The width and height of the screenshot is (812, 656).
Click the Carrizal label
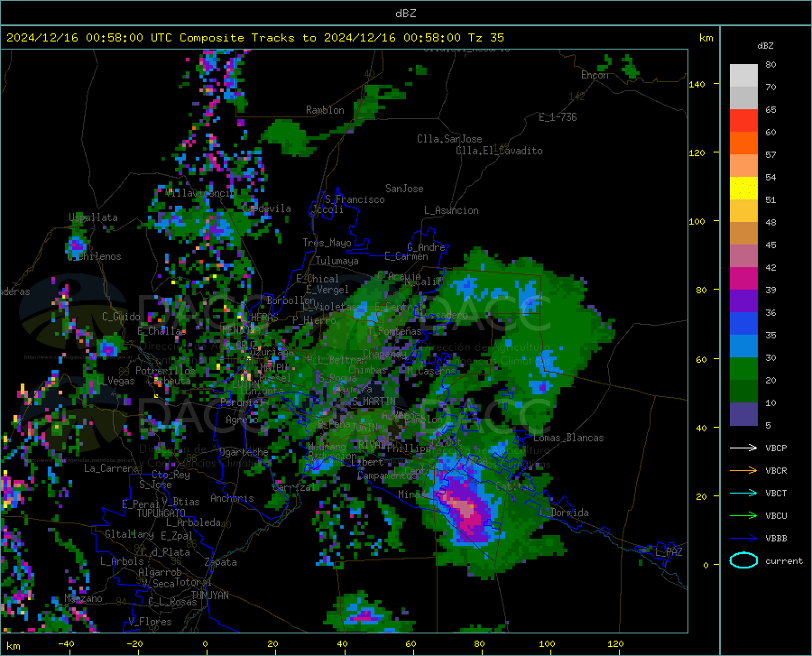[x=293, y=487]
